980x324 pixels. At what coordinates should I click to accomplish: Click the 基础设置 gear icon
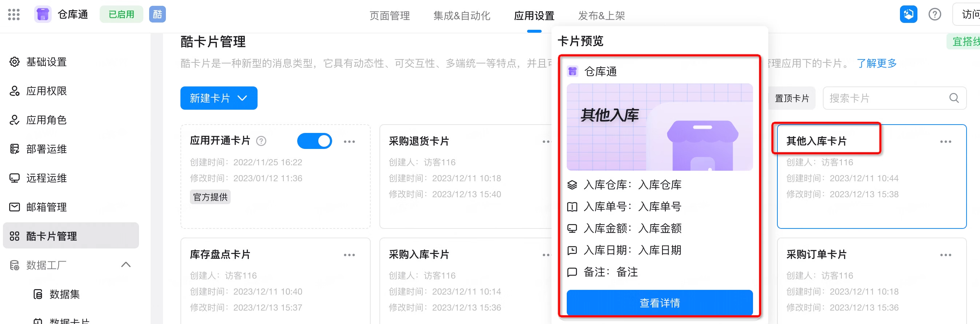pyautogui.click(x=15, y=62)
